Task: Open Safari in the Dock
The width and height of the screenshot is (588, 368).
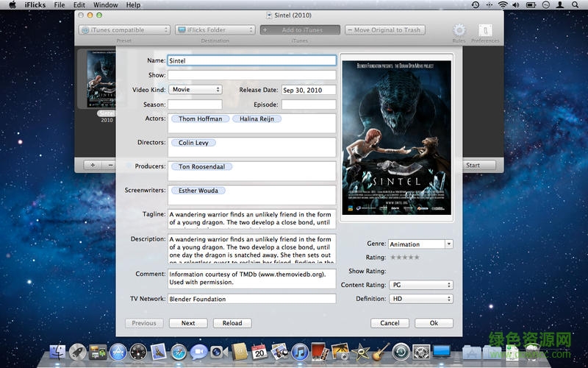Action: pos(179,352)
